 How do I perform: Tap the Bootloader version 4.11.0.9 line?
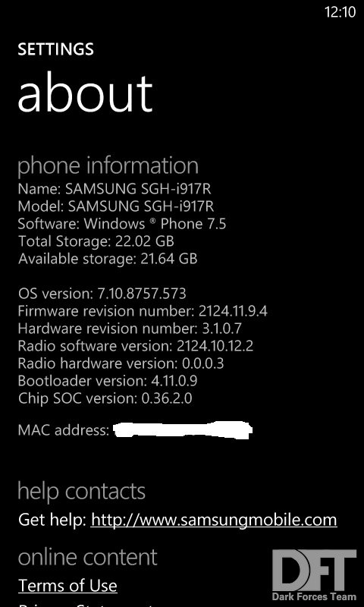108,381
